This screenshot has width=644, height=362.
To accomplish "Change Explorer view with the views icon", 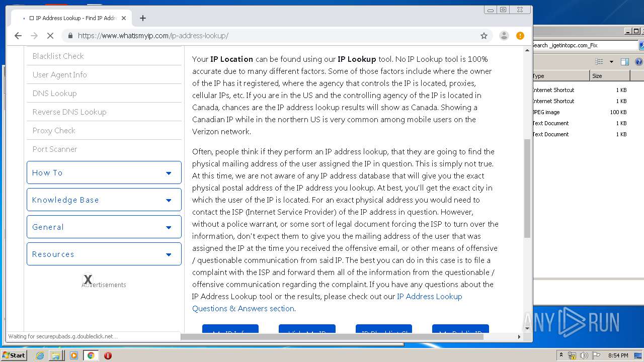I will click(x=599, y=62).
